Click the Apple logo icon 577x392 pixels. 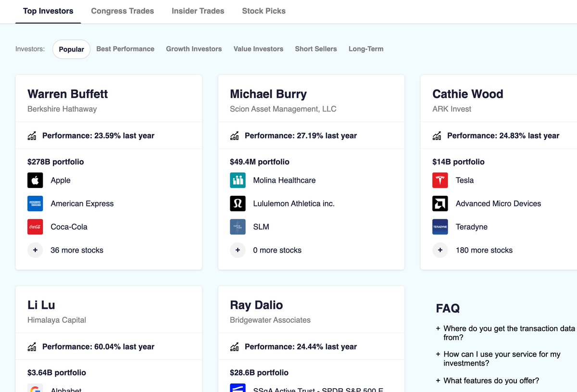click(x=35, y=180)
